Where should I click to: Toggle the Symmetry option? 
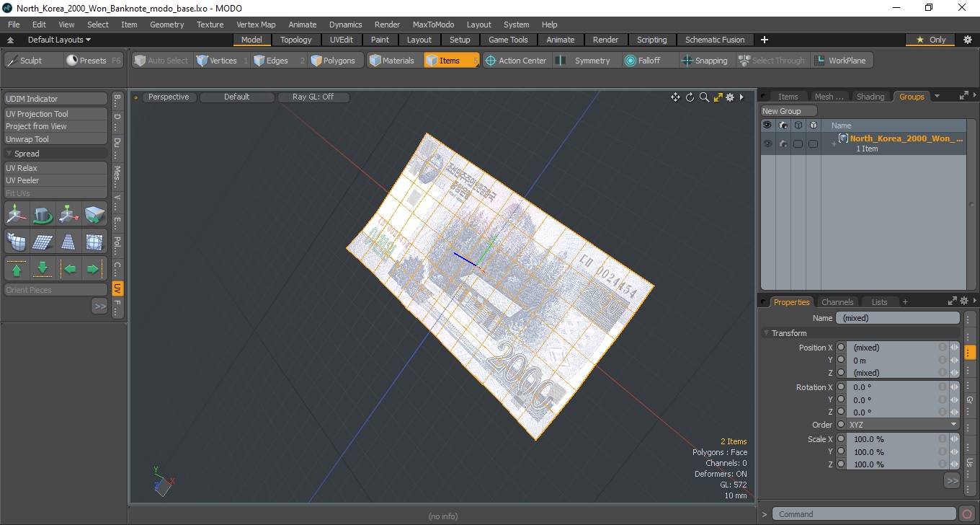584,61
